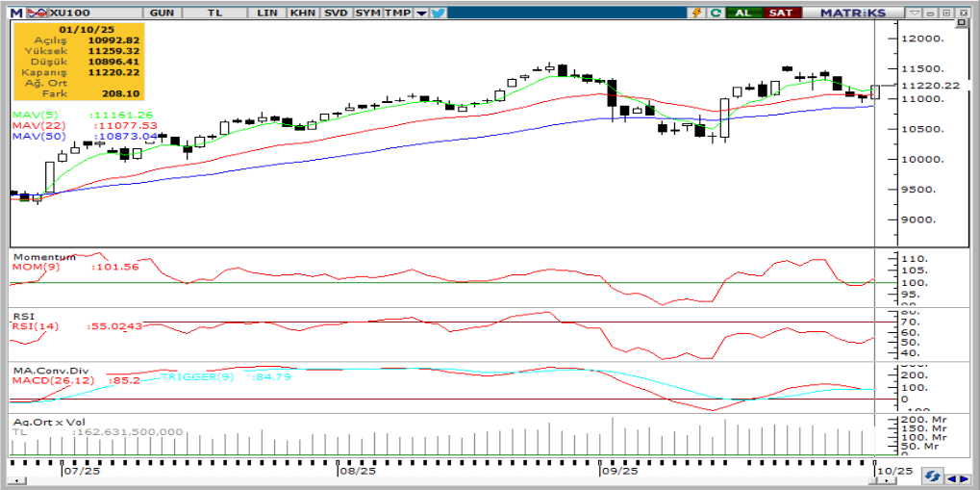Click the lightning bolt quick-order icon
980x490 pixels.
(697, 13)
